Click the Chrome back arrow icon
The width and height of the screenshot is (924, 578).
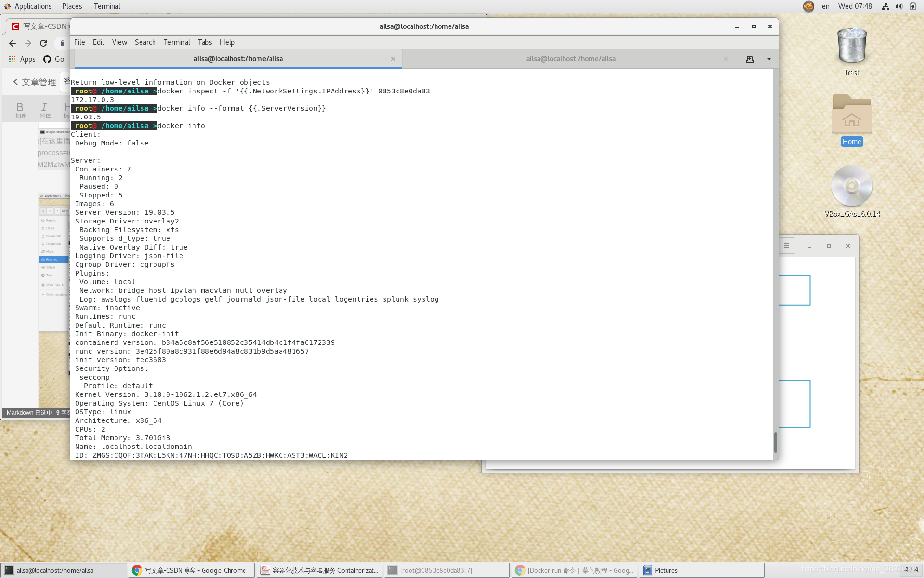click(13, 43)
